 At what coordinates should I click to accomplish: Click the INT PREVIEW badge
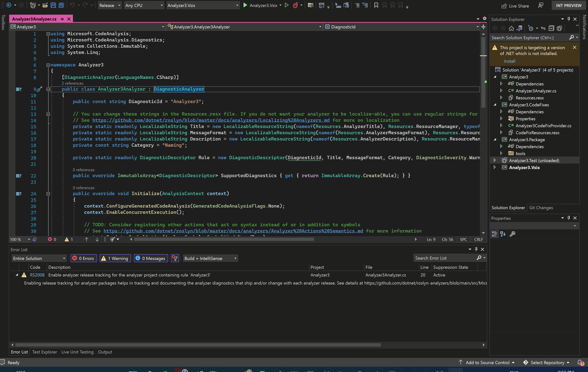[x=569, y=5]
